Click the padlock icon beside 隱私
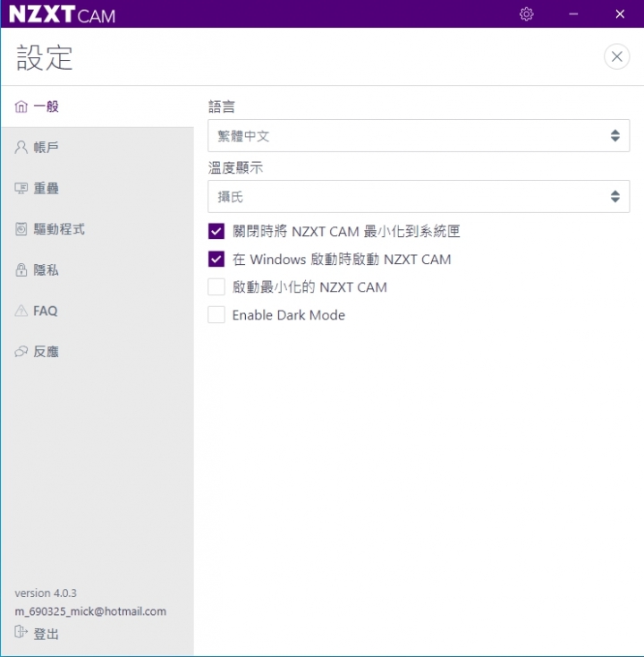Screen dimensions: 644x657 pos(21,269)
